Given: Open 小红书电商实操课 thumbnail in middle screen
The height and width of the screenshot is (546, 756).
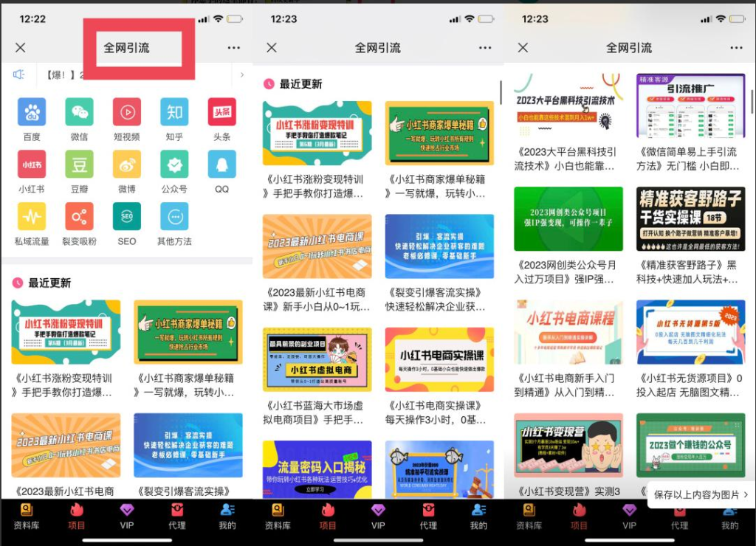Looking at the screenshot, I should click(440, 359).
